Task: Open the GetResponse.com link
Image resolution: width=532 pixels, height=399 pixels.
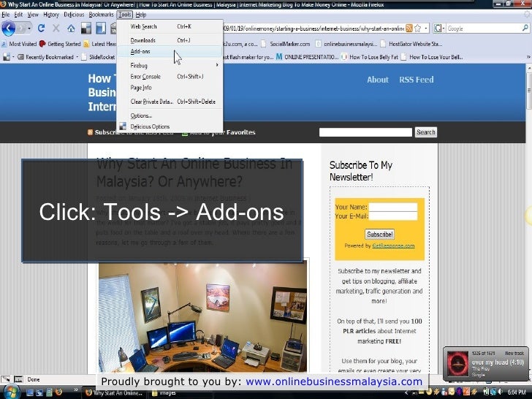Action: pos(393,246)
